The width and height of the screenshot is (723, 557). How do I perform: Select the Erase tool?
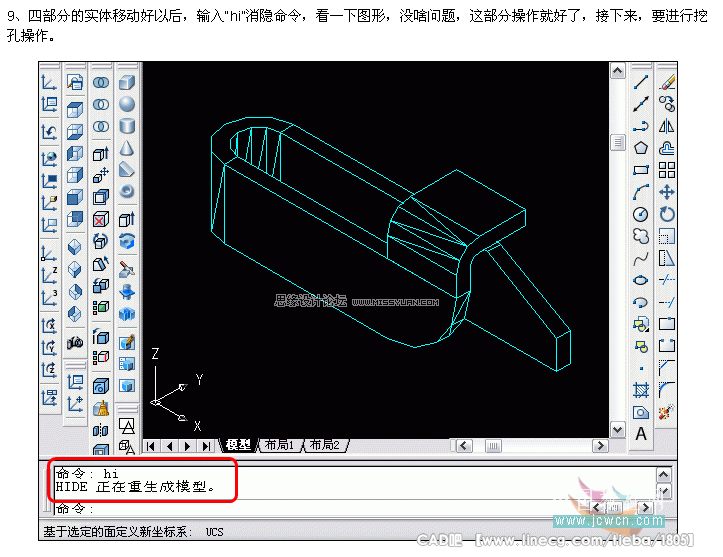667,83
